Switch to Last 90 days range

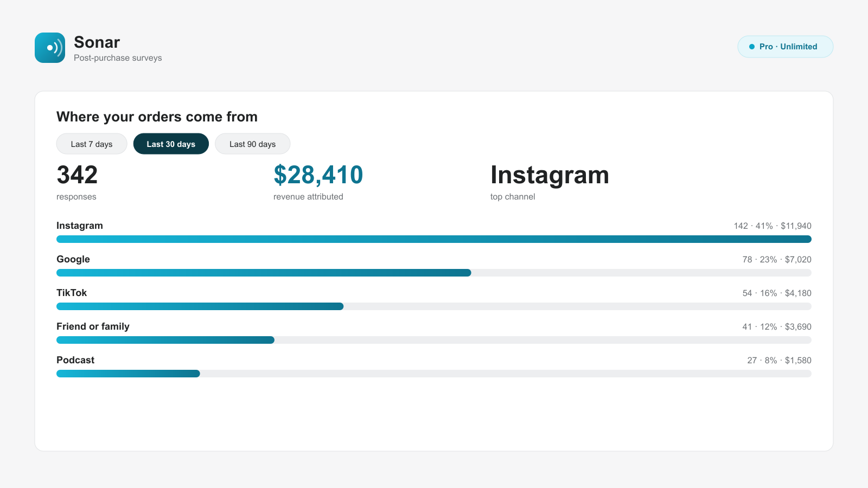point(252,144)
